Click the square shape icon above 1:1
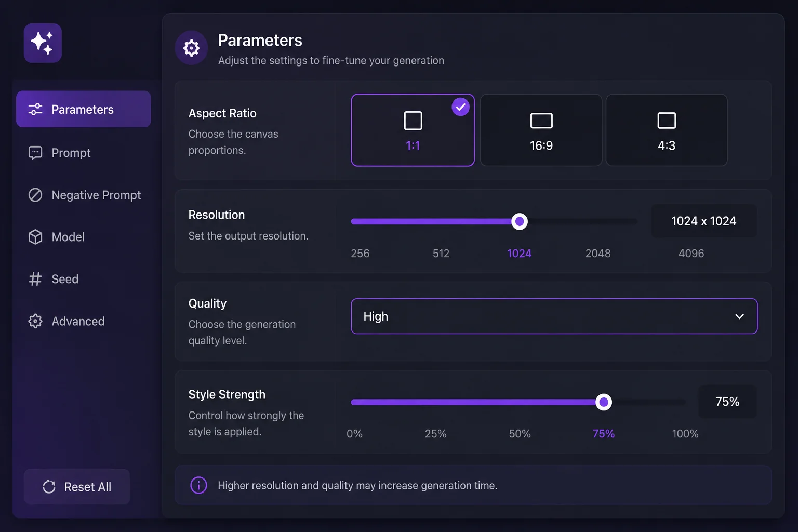 (413, 121)
